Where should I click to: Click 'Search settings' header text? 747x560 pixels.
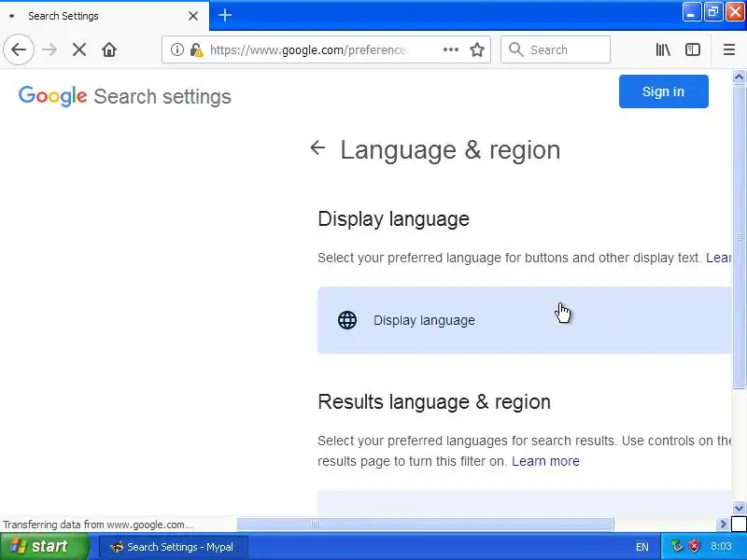(x=162, y=97)
